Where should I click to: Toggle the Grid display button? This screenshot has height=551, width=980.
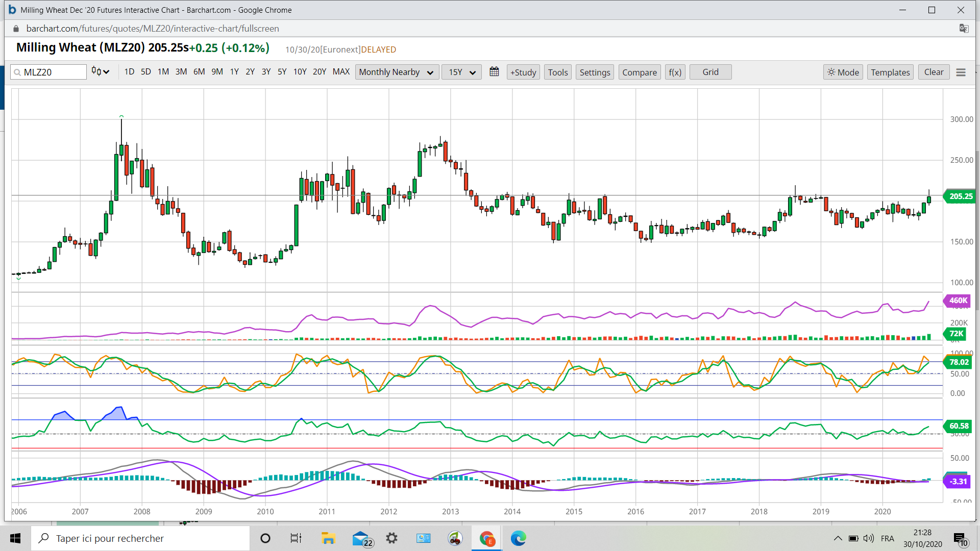pos(710,72)
